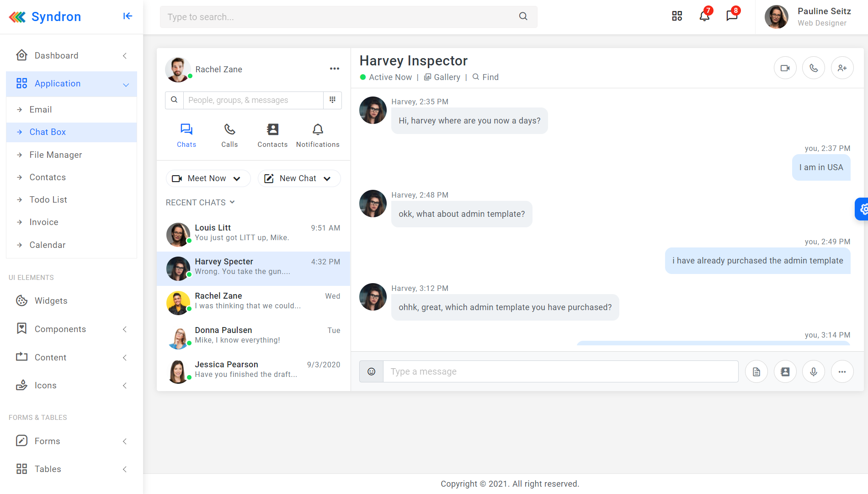Collapse the sidebar with the arrow toggle
Viewport: 868px width, 494px height.
point(128,16)
